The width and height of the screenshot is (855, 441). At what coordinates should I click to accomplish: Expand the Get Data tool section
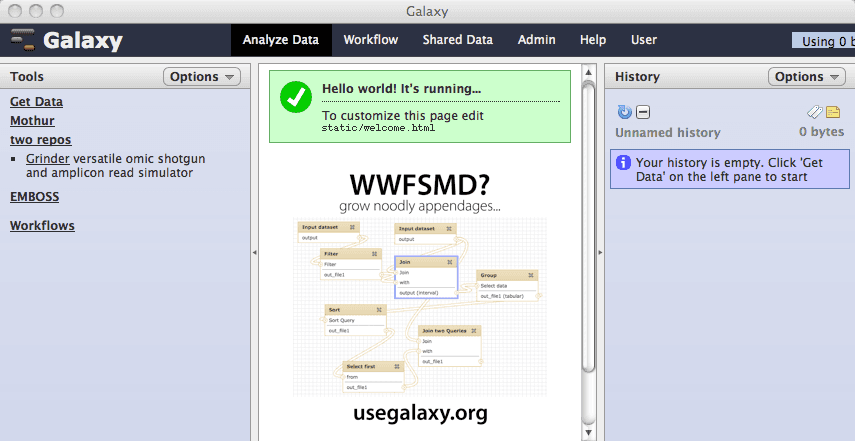[x=36, y=102]
